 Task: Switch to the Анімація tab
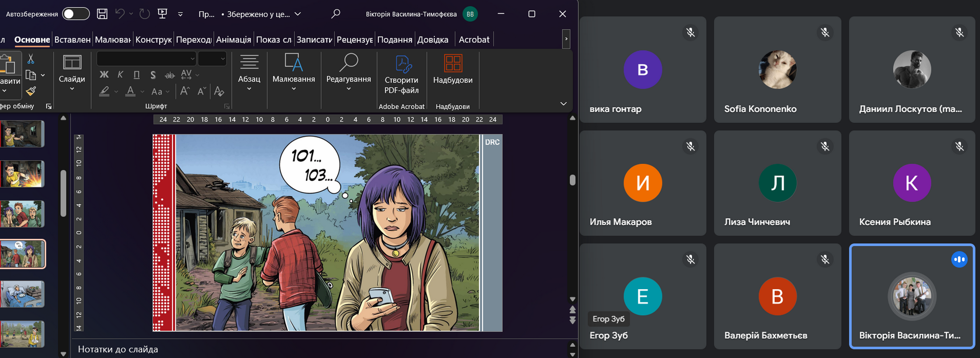(x=233, y=39)
